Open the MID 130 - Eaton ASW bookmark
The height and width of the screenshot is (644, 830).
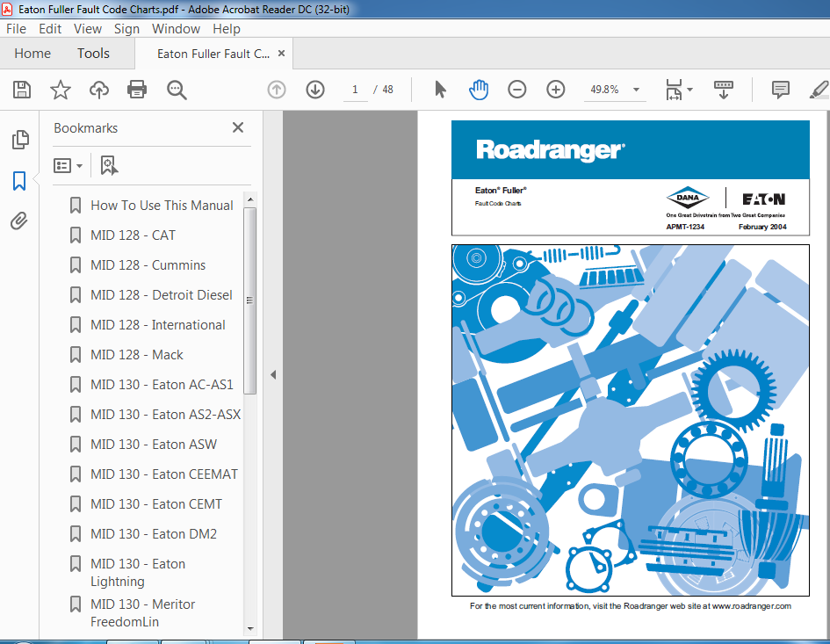tap(154, 445)
